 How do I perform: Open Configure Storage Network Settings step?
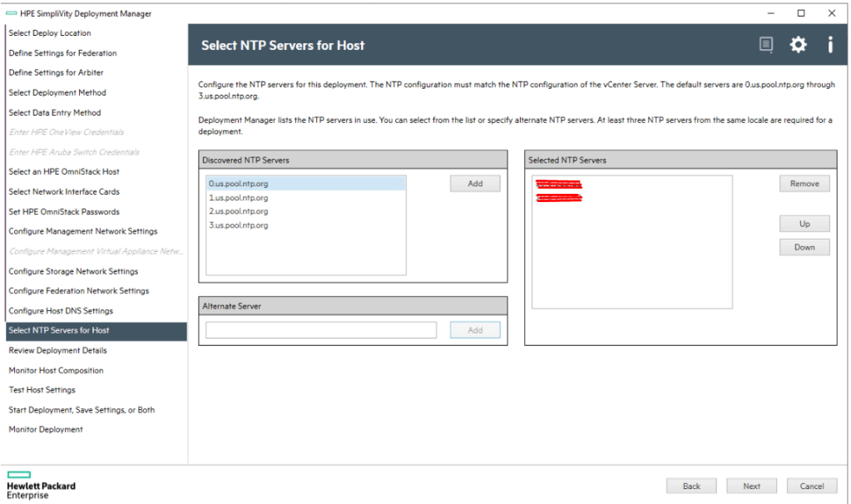click(x=73, y=271)
